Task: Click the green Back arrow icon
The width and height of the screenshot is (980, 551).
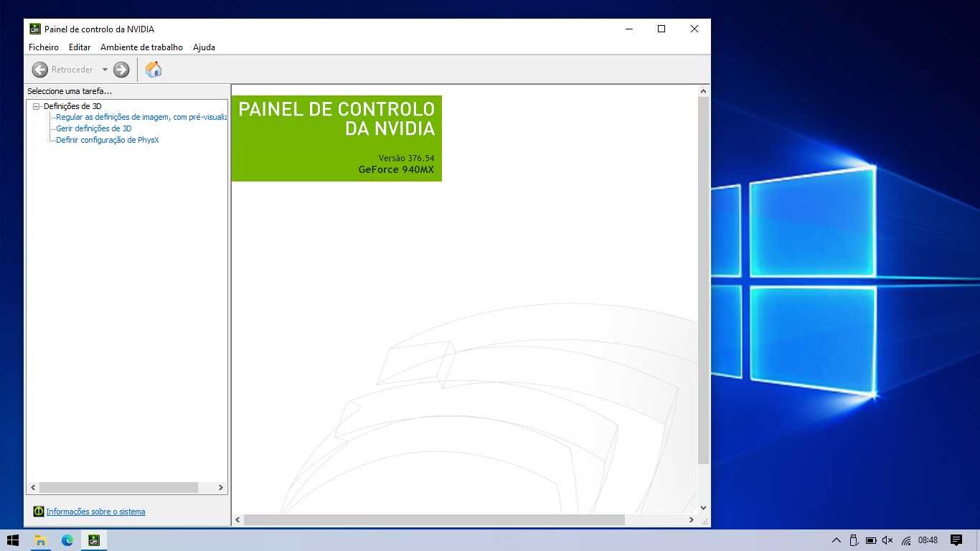Action: coord(40,70)
